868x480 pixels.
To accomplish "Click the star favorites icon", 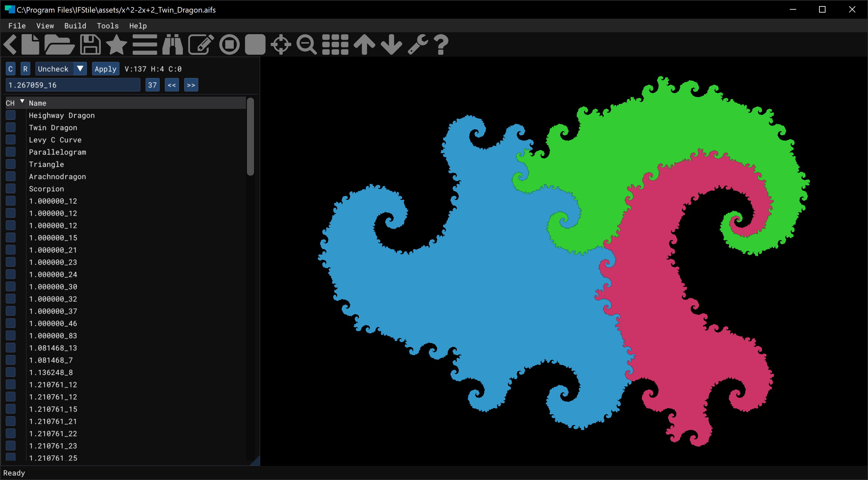I will pos(117,44).
